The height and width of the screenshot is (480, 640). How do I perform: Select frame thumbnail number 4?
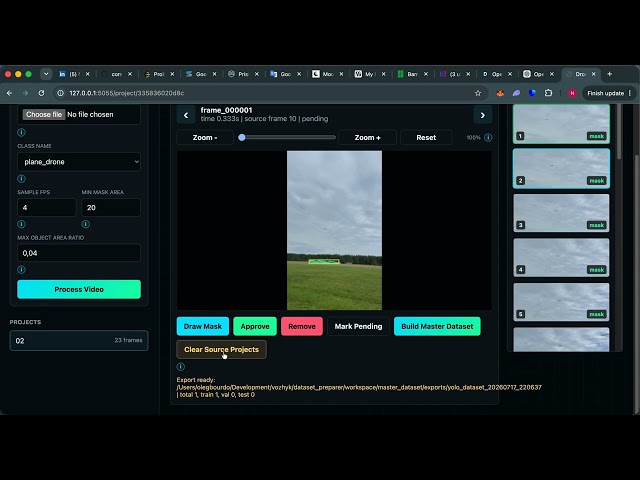pos(561,258)
